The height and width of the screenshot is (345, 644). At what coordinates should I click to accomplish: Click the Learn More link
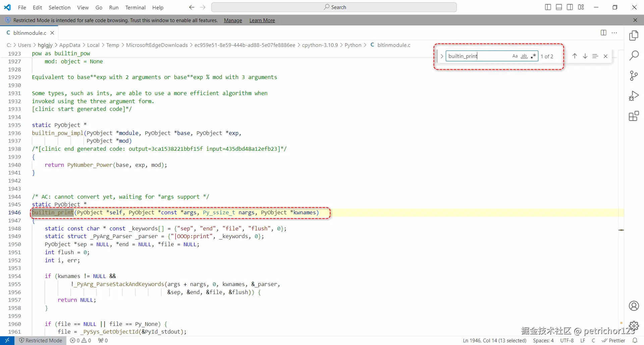(x=262, y=20)
